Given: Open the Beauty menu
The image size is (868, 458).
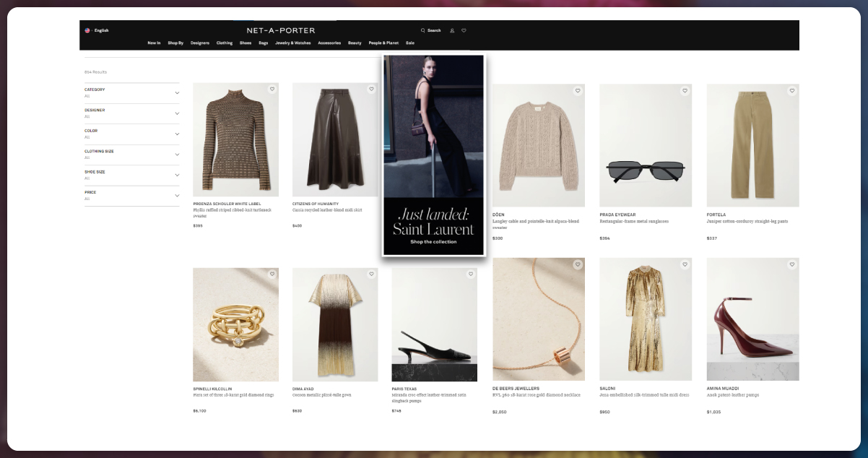Looking at the screenshot, I should pos(355,43).
